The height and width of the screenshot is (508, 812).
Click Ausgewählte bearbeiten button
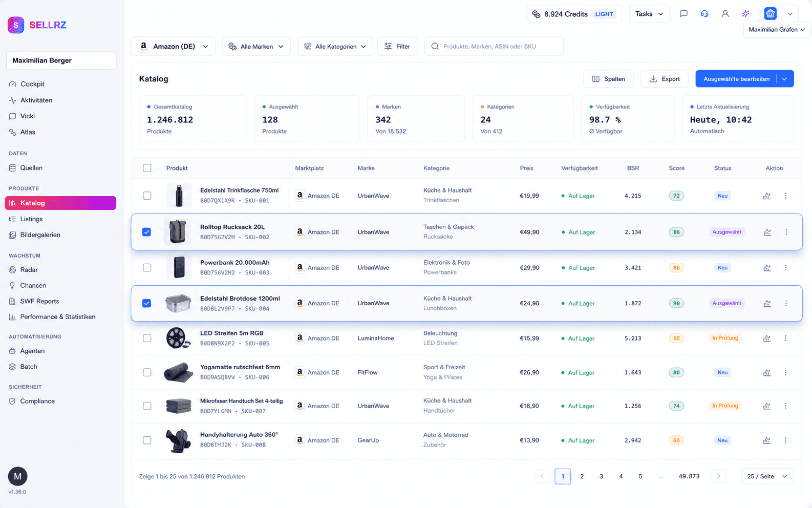click(x=736, y=79)
